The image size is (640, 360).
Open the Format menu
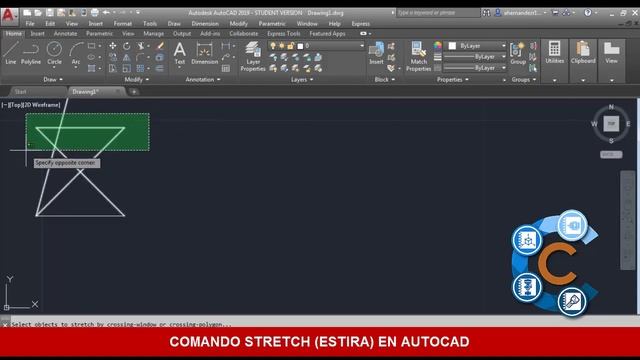[122, 24]
